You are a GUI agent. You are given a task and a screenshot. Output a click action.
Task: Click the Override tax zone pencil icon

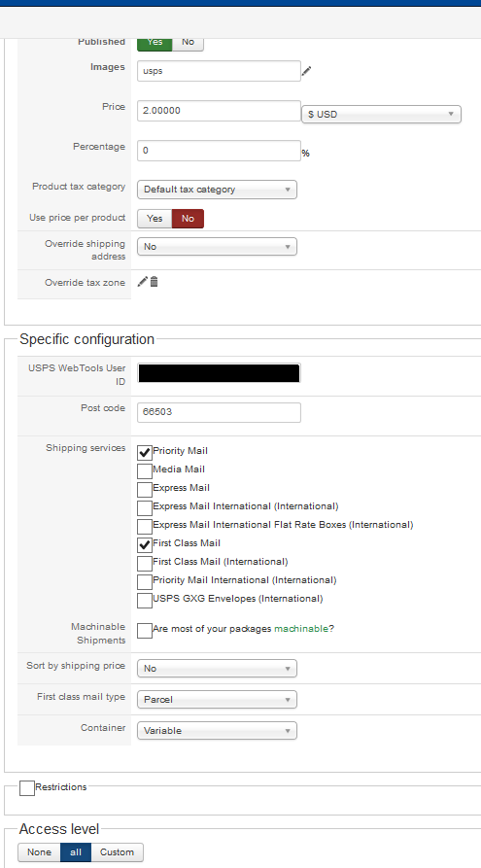coord(142,282)
